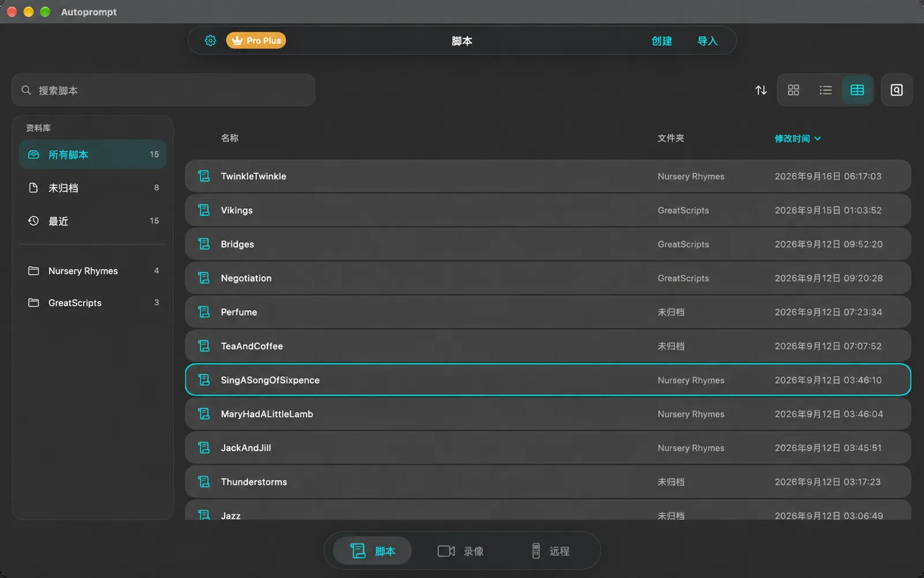Switch to list view layout
924x578 pixels.
(x=825, y=90)
